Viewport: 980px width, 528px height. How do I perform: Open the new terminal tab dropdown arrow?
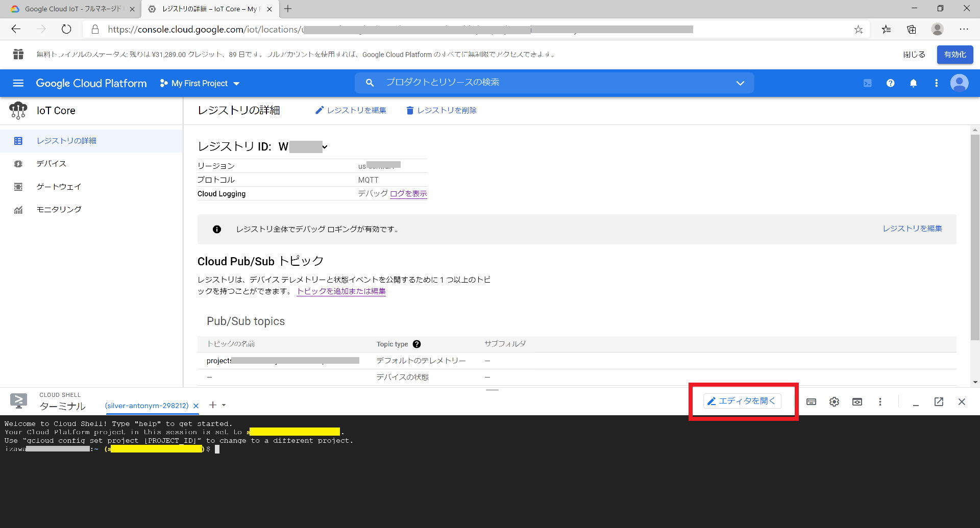tap(224, 405)
